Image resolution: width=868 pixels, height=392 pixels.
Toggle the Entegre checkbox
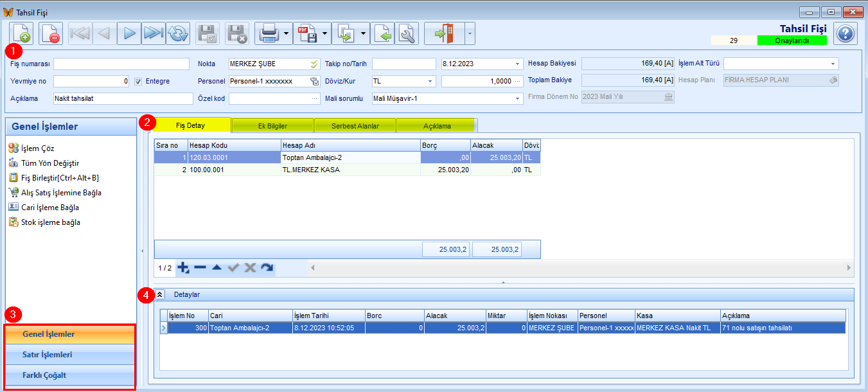coord(138,82)
